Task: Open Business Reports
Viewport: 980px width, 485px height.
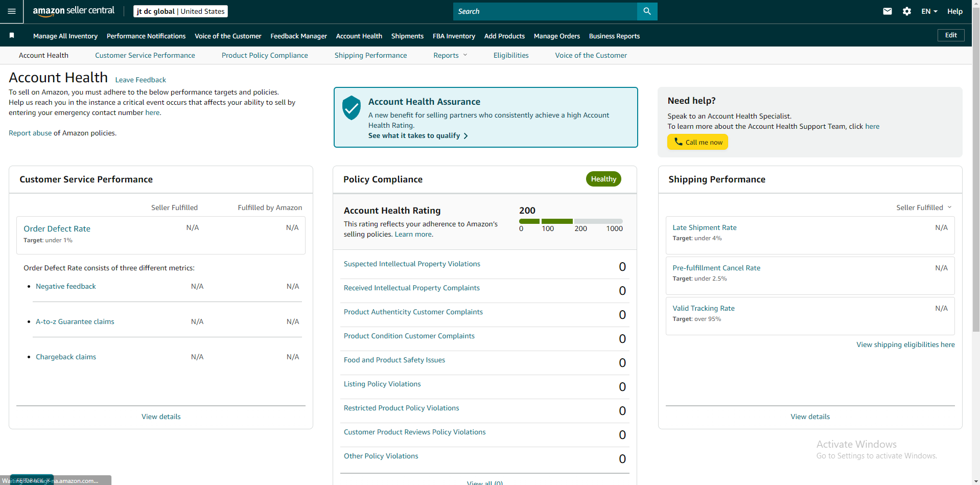Action: click(614, 36)
